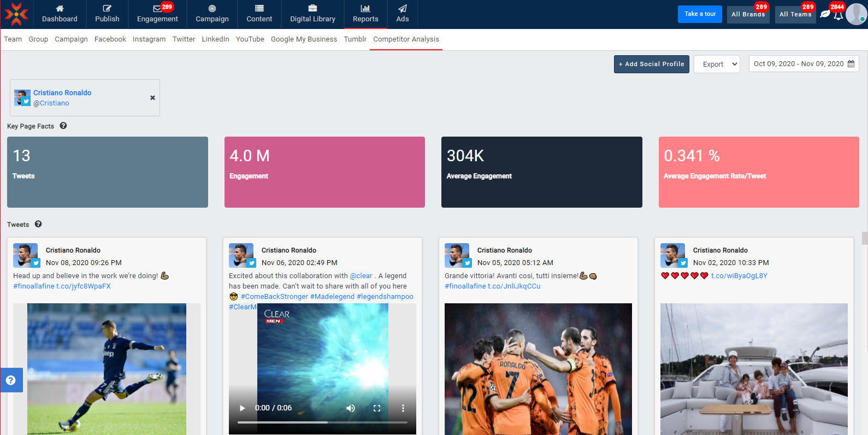Click Add Social Profile button
Image resolution: width=868 pixels, height=435 pixels.
tap(651, 64)
